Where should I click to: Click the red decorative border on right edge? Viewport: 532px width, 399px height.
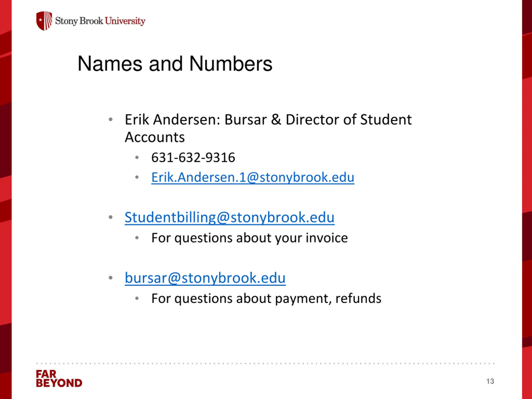[x=527, y=199]
